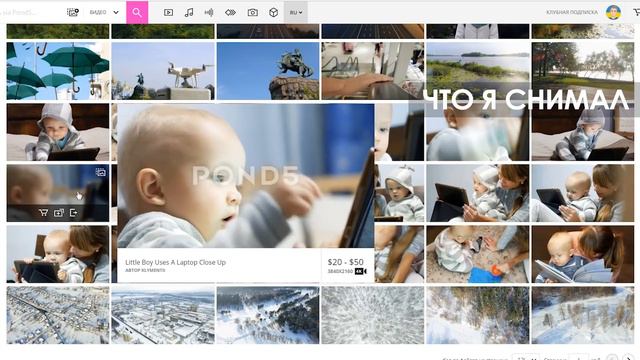This screenshot has height=360, width=640.
Task: Go to the previous results page arrow
Action: click(612, 358)
